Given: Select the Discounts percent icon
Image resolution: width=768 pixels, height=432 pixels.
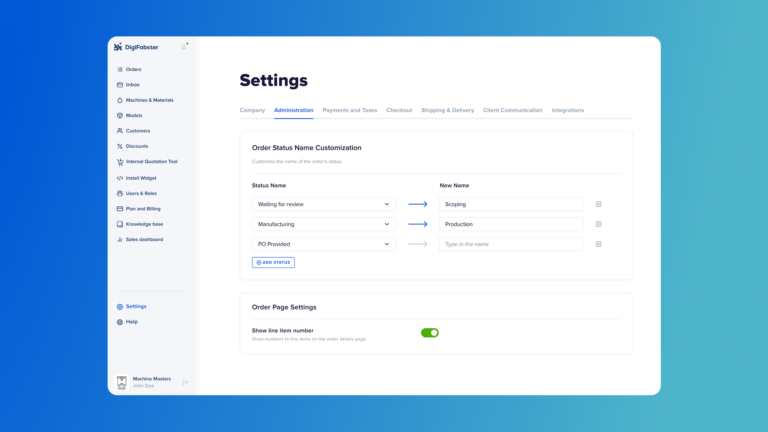Looking at the screenshot, I should coord(120,146).
